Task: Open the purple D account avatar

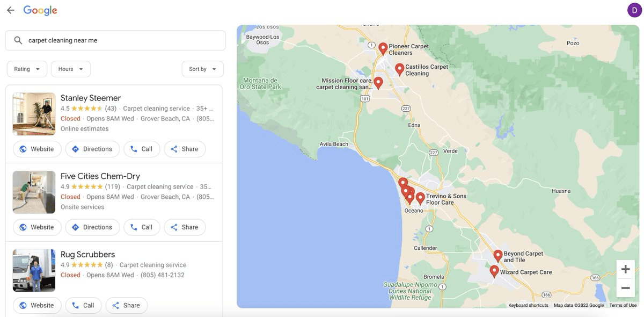Action: (634, 10)
